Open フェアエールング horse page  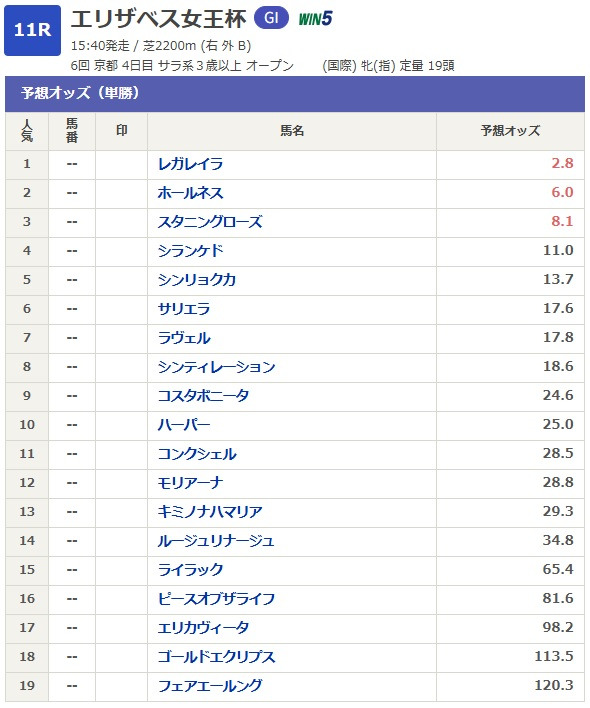tap(210, 685)
